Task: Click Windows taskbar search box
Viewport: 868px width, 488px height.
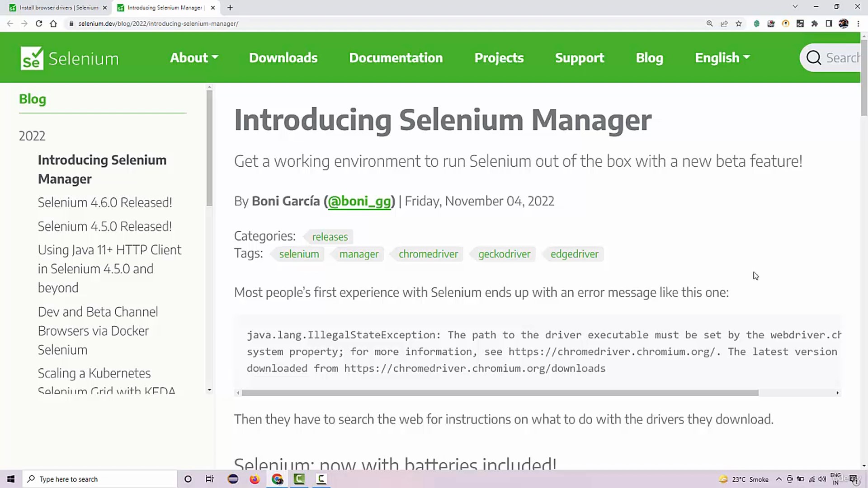Action: [x=100, y=479]
